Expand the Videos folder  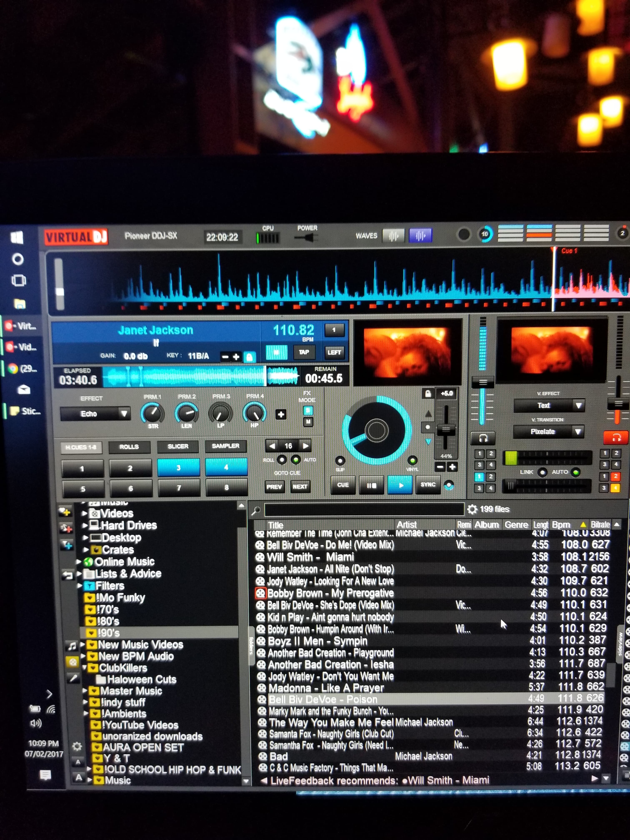[84, 513]
